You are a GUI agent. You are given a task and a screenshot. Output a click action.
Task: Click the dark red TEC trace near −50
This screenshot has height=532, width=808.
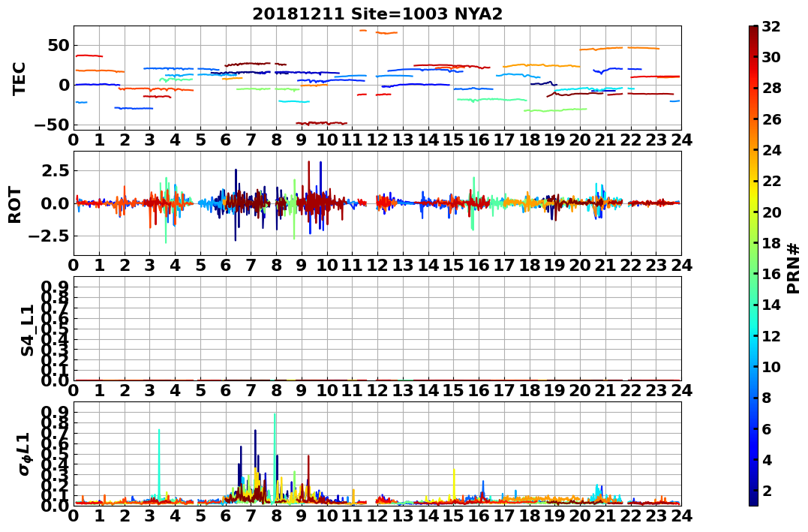tap(321, 123)
